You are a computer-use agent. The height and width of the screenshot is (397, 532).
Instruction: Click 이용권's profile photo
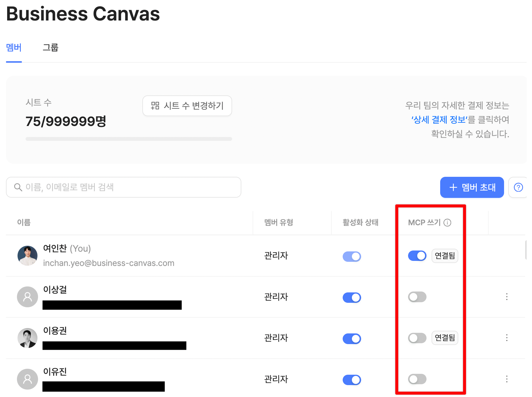point(27,338)
